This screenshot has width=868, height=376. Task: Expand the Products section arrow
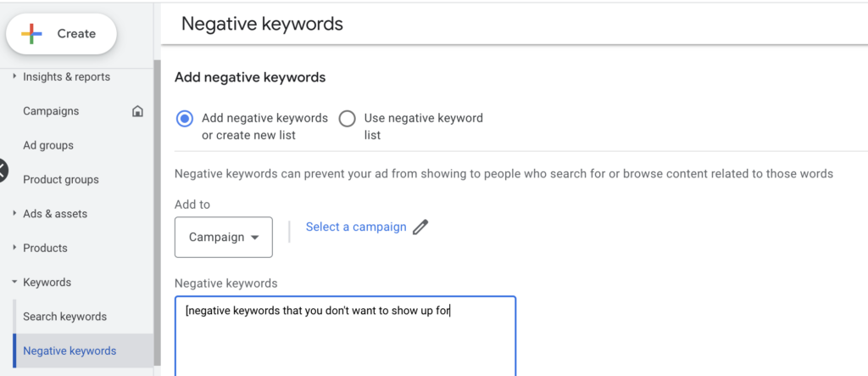pyautogui.click(x=14, y=248)
